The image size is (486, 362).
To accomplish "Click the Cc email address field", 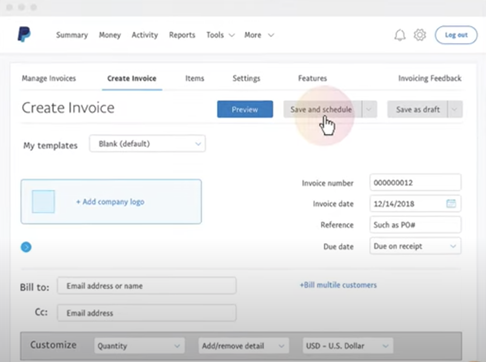I will [x=147, y=313].
